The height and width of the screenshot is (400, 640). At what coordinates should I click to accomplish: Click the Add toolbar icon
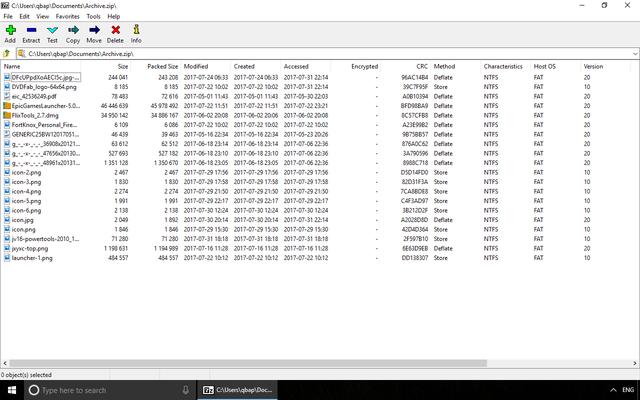tap(10, 33)
